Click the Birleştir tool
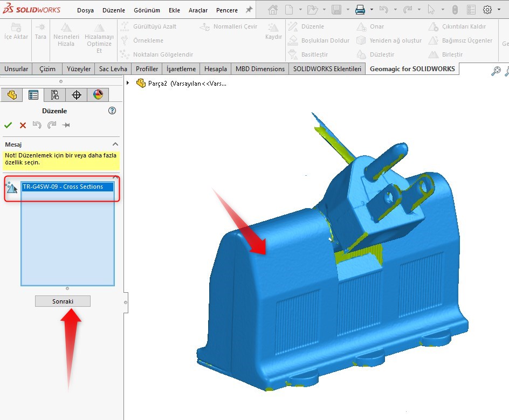This screenshot has width=509, height=420. tap(445, 54)
